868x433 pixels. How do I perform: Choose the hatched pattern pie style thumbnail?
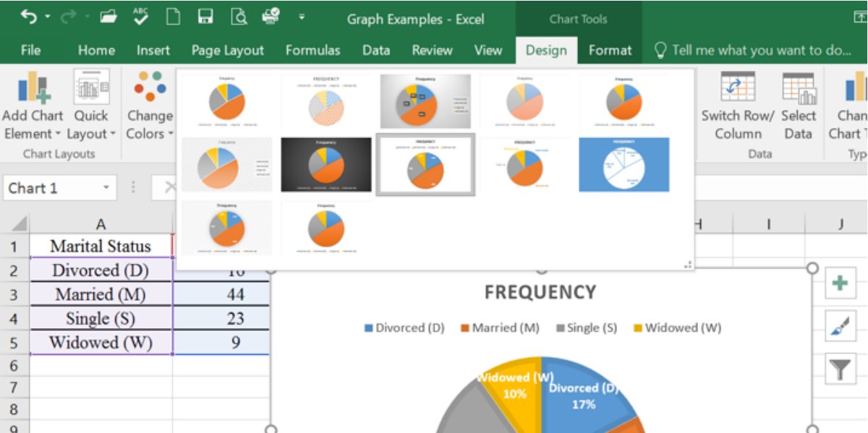327,101
